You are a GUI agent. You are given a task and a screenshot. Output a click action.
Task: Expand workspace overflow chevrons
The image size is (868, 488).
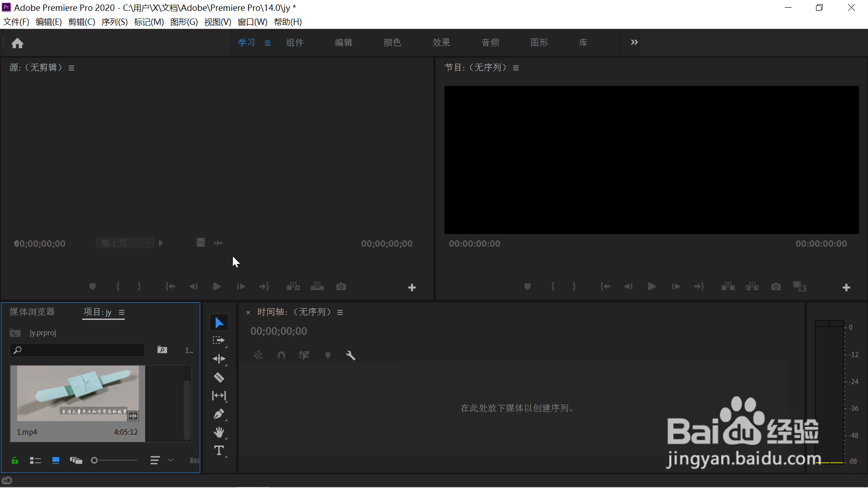[x=634, y=42]
